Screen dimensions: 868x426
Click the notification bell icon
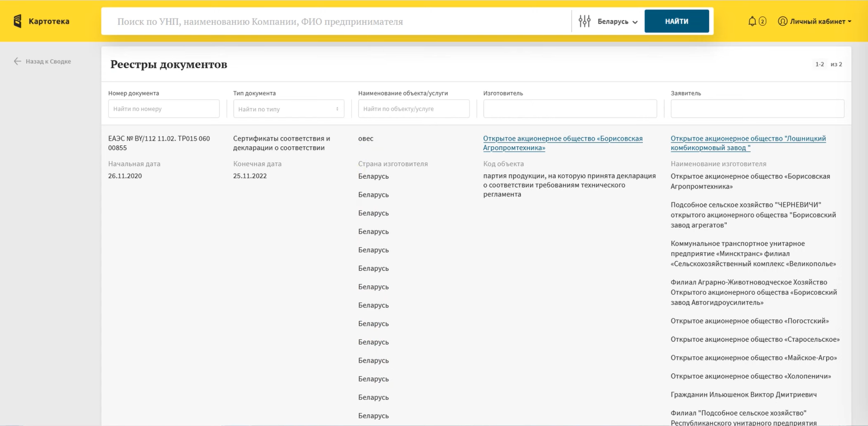752,20
